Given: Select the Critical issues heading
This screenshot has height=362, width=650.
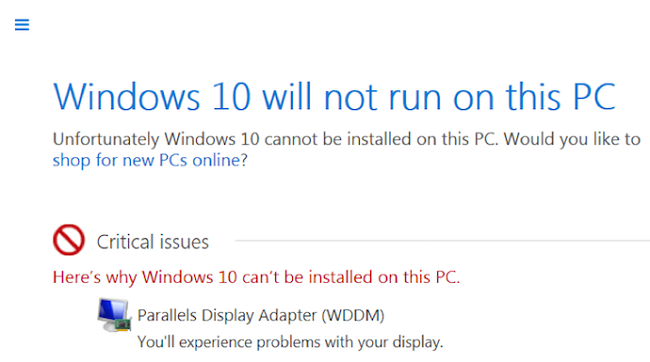Looking at the screenshot, I should (x=153, y=242).
